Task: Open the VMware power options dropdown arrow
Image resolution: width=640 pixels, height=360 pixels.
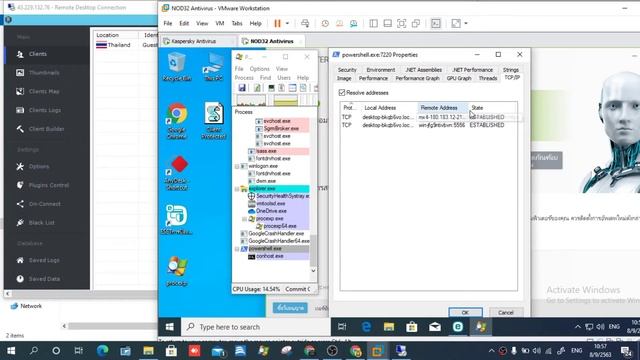Action: click(x=287, y=24)
